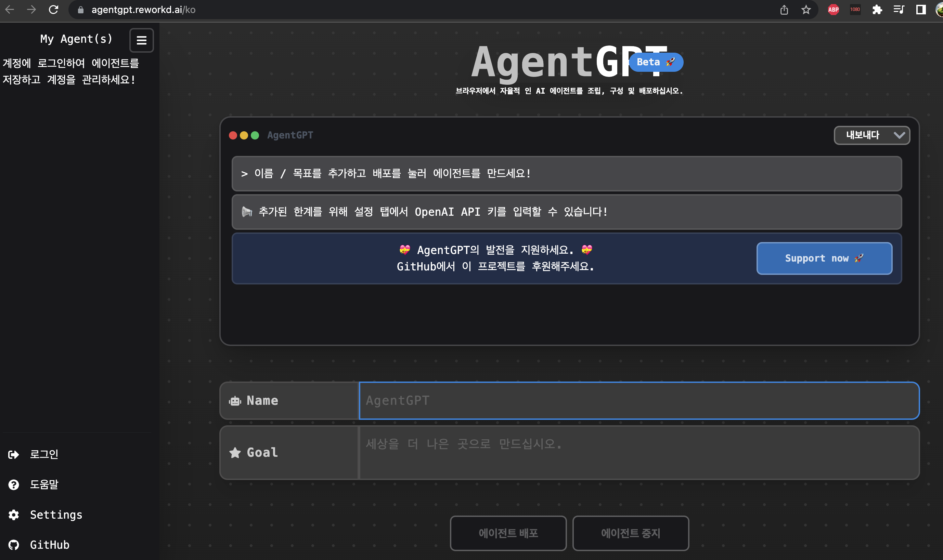Click the share page icon
The image size is (943, 560).
point(784,10)
